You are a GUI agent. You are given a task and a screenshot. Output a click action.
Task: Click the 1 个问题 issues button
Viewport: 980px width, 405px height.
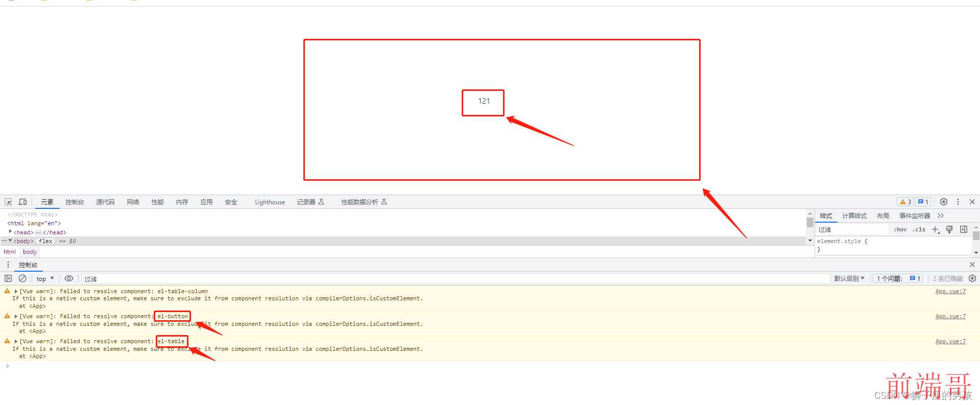coord(898,279)
